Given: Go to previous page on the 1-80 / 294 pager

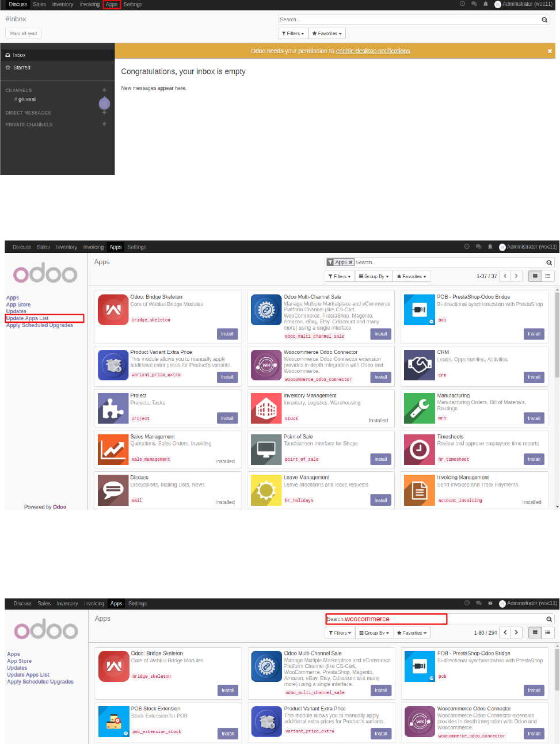Looking at the screenshot, I should (x=505, y=632).
